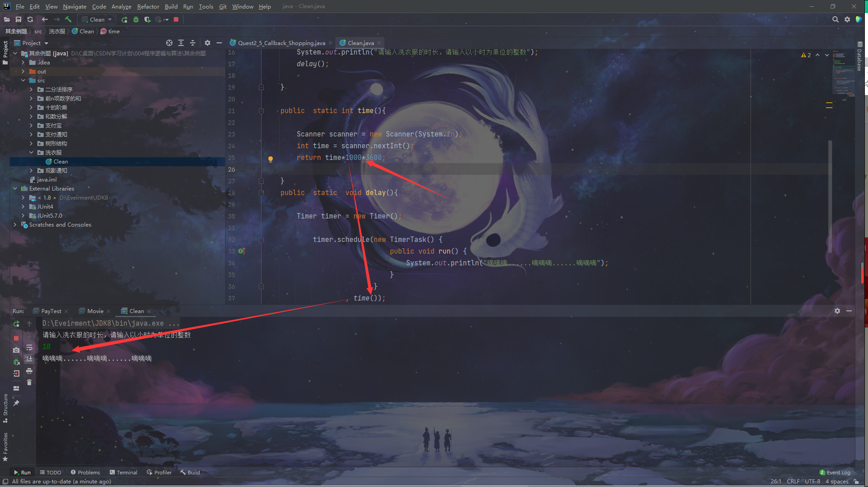Click the Rerun icon in Run panel
Viewport: 868px width, 487px height.
point(16,324)
